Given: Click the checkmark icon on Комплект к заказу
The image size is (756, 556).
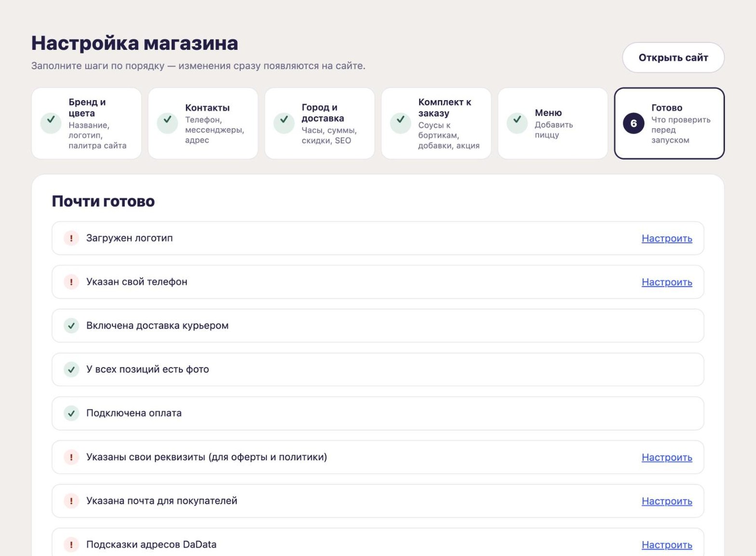Looking at the screenshot, I should [x=401, y=123].
